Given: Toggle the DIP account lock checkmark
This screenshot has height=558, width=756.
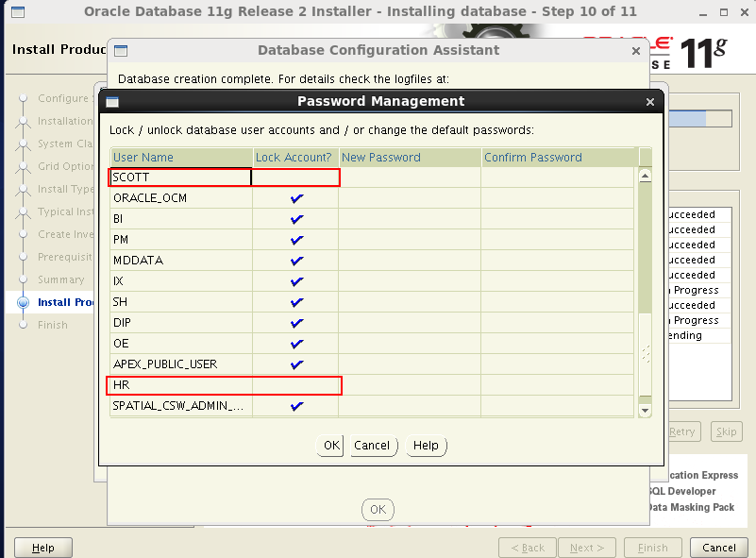Looking at the screenshot, I should tap(296, 323).
